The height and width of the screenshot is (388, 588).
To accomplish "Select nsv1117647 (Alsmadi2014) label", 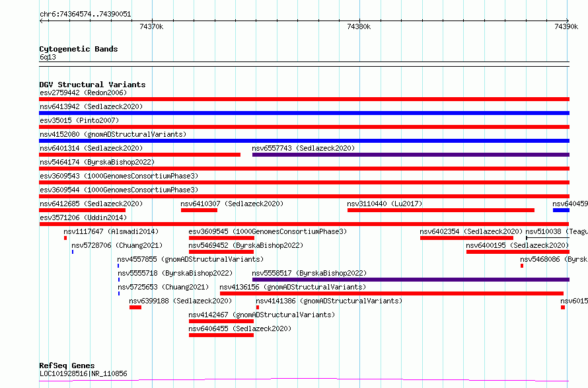I will coord(111,231).
